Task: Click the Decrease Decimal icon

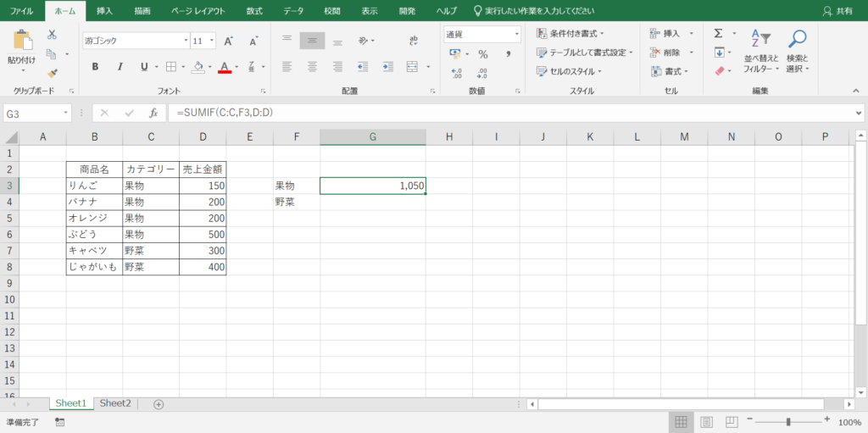Action: click(481, 73)
